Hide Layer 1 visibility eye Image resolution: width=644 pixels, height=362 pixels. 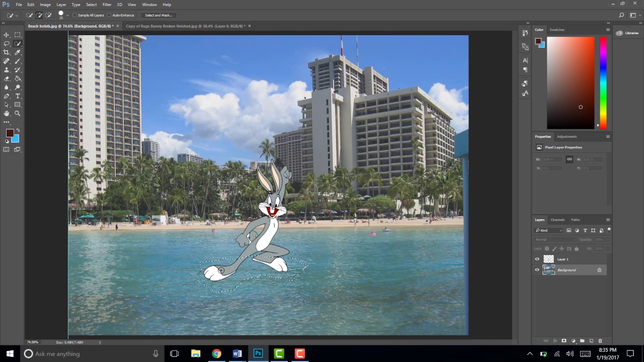537,259
